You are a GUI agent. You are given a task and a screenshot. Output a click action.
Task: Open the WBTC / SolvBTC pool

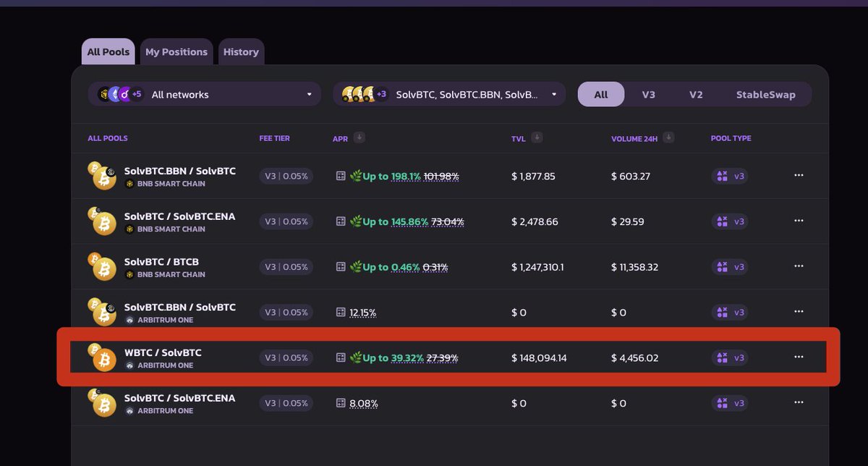[163, 353]
